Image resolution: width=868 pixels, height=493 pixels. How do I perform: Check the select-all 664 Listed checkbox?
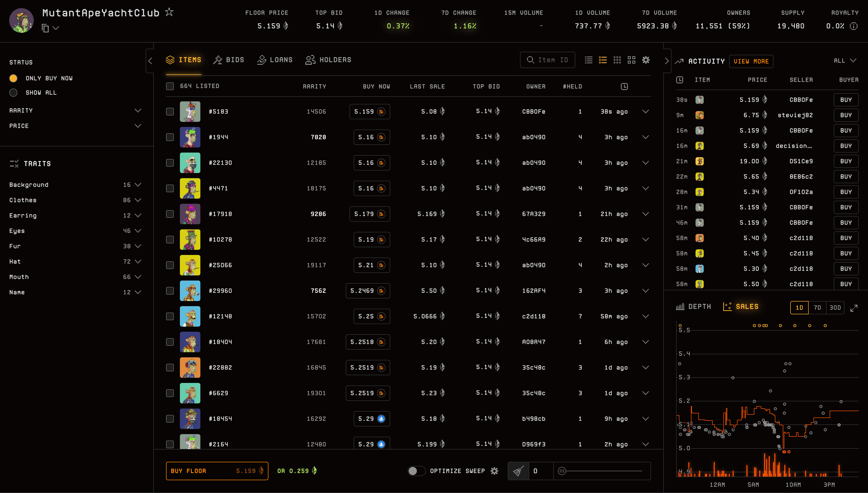(x=170, y=86)
